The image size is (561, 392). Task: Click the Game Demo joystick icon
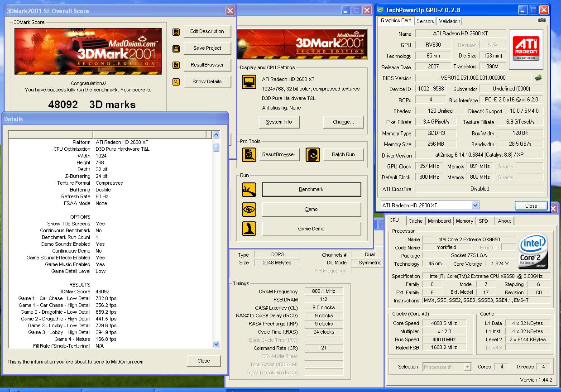249,229
